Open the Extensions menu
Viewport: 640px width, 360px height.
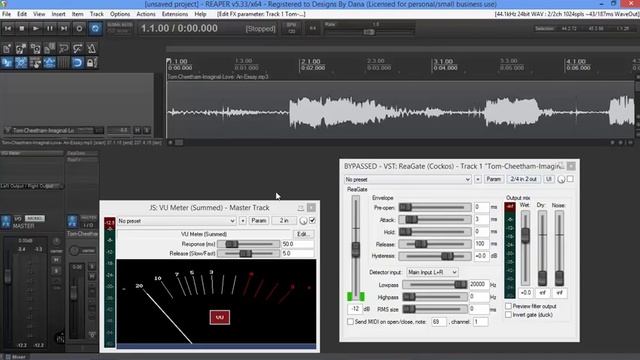click(x=175, y=14)
